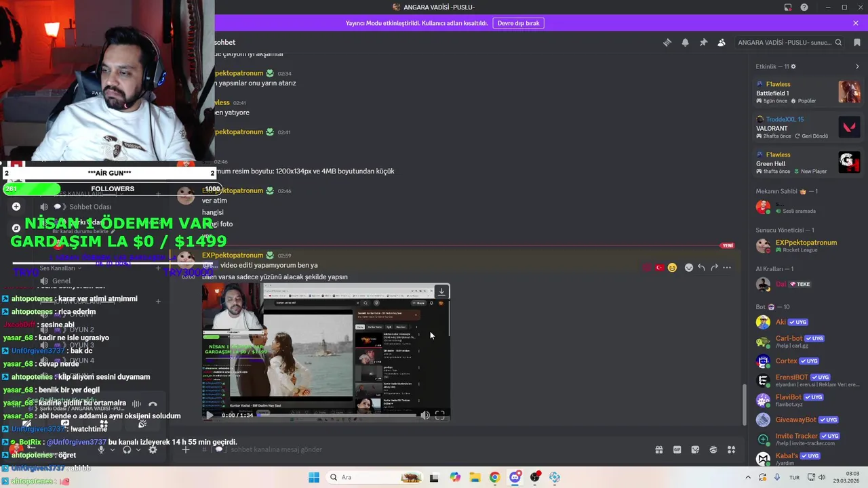Download the attached video
The width and height of the screenshot is (868, 488).
[441, 291]
